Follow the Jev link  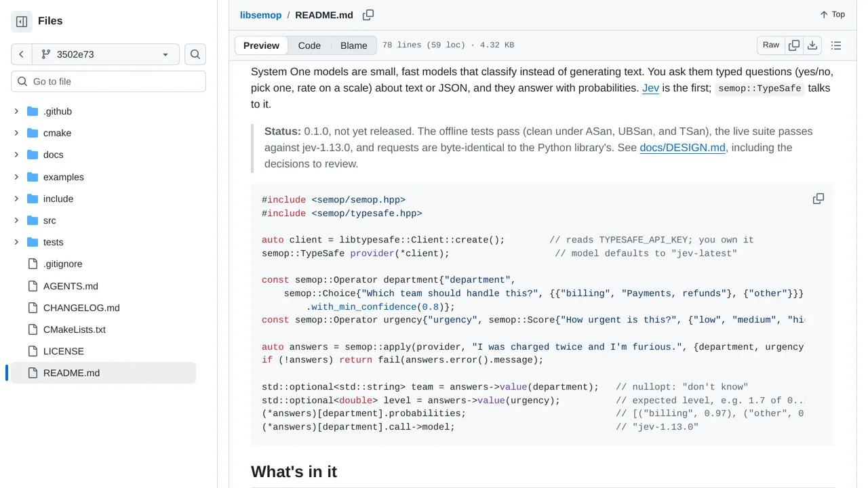click(x=650, y=88)
